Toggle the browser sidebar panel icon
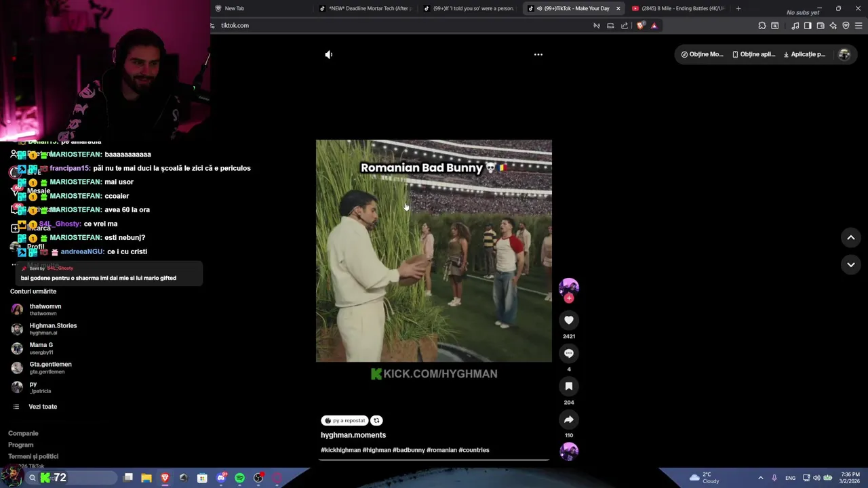This screenshot has width=868, height=488. (x=808, y=26)
